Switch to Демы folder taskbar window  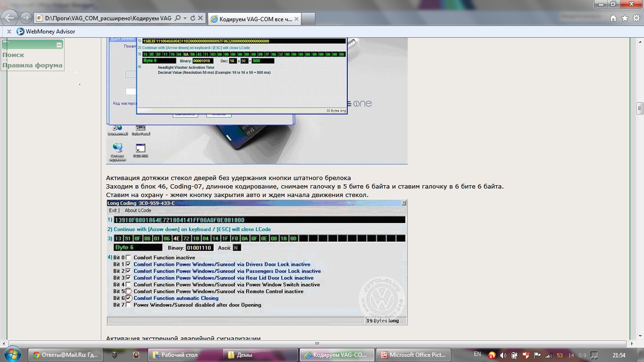click(260, 355)
